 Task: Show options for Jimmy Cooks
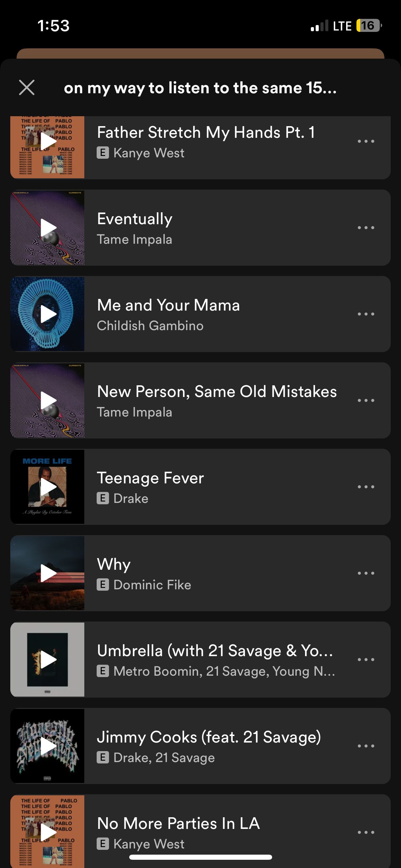[366, 746]
